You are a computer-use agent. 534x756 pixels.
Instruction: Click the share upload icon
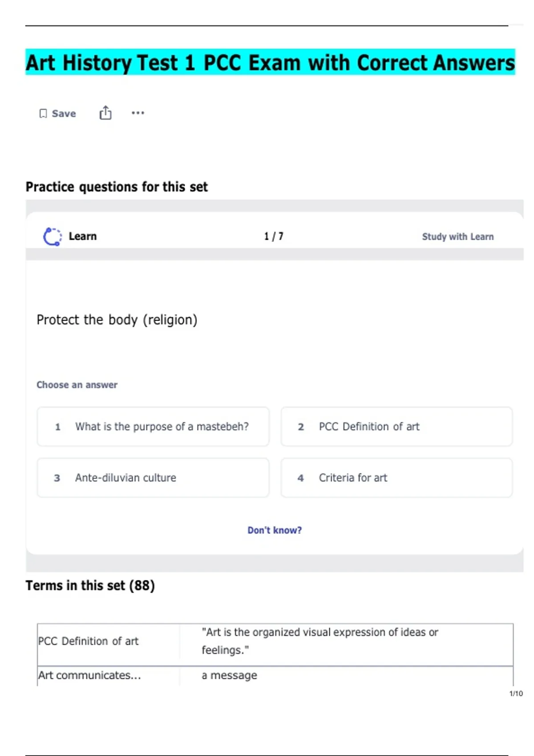pos(105,113)
